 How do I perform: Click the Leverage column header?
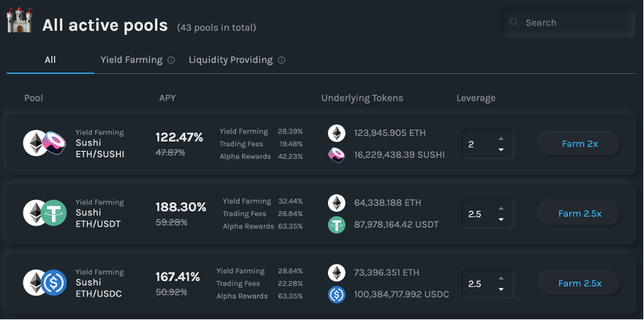[x=476, y=98]
